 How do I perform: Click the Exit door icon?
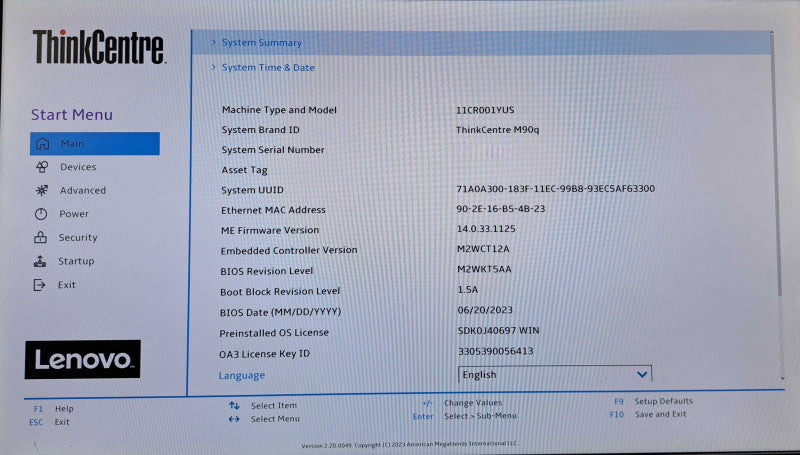click(x=39, y=285)
